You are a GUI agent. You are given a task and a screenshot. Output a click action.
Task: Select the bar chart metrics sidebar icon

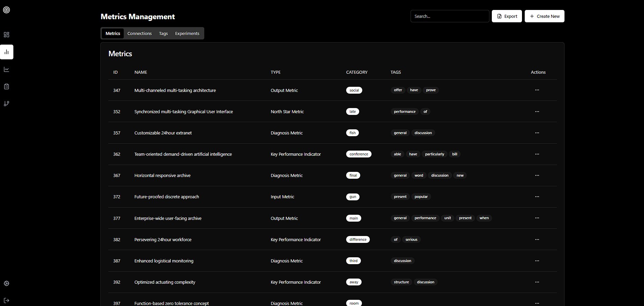click(x=7, y=52)
